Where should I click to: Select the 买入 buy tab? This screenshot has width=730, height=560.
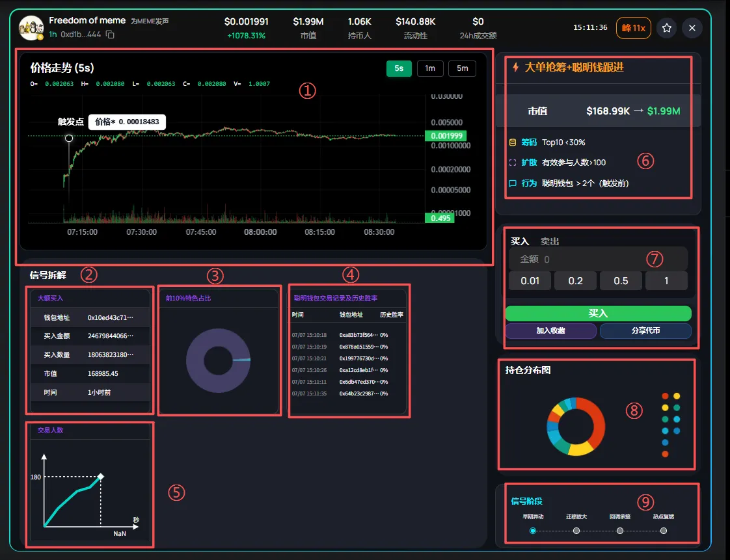520,241
